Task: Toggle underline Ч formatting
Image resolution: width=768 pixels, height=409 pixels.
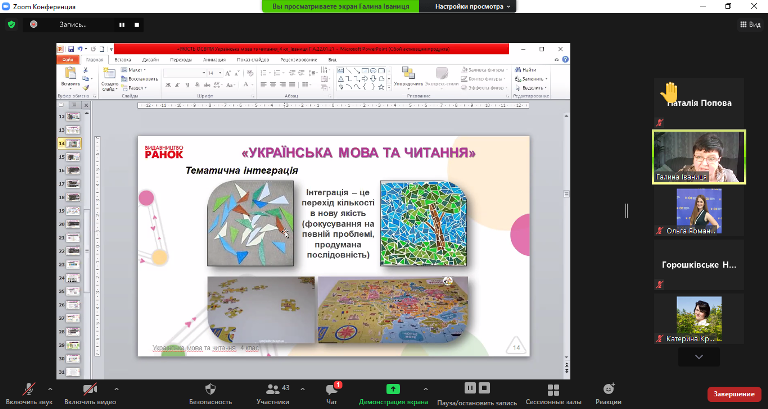Action: tap(187, 85)
